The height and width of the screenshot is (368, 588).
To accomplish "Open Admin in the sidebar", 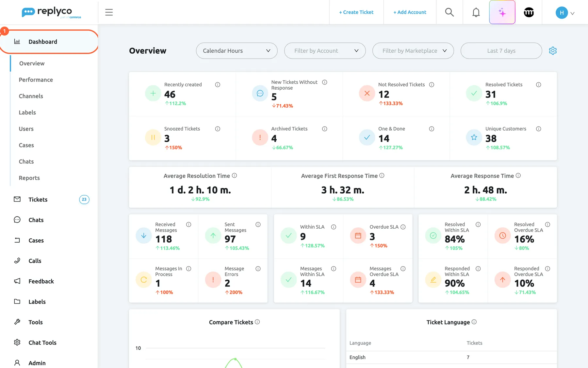I will 37,363.
